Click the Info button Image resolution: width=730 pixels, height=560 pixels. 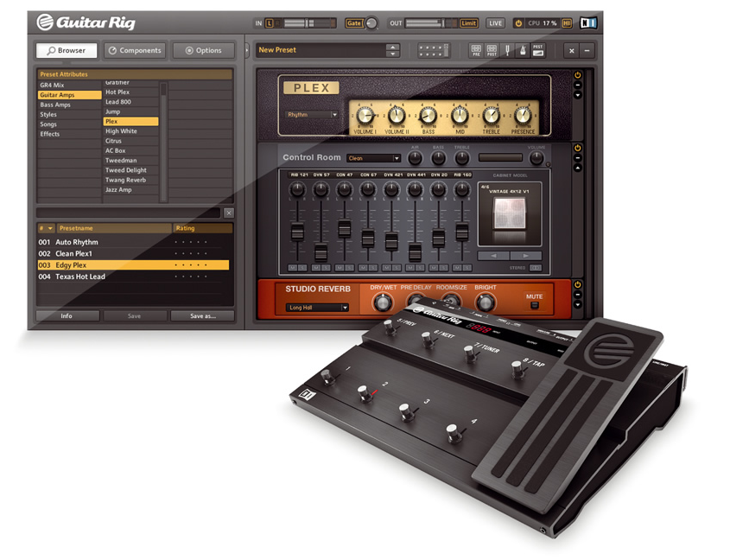click(x=67, y=316)
